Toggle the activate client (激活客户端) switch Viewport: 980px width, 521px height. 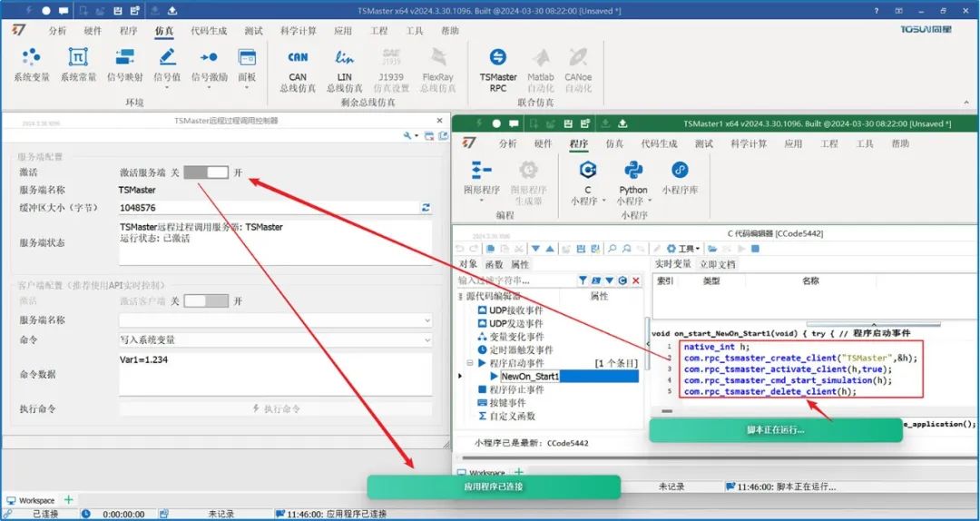point(206,300)
